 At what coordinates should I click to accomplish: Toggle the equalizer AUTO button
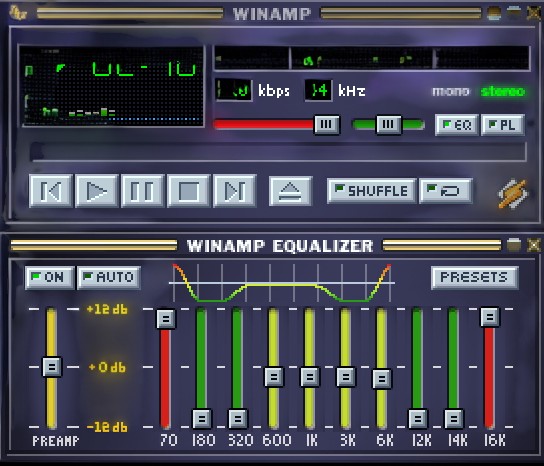[109, 278]
